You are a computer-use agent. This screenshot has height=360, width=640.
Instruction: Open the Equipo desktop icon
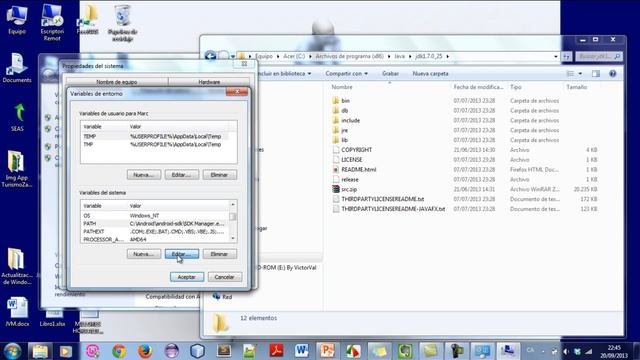17,19
